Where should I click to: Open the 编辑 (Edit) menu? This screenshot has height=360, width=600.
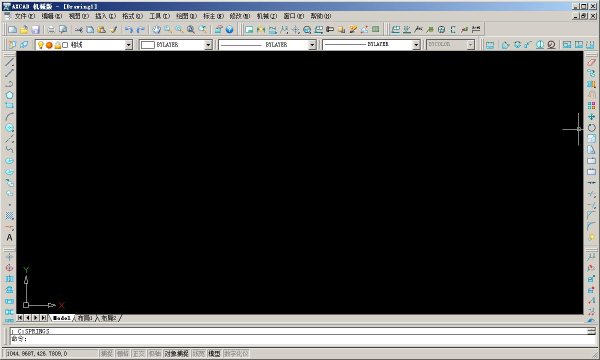52,16
